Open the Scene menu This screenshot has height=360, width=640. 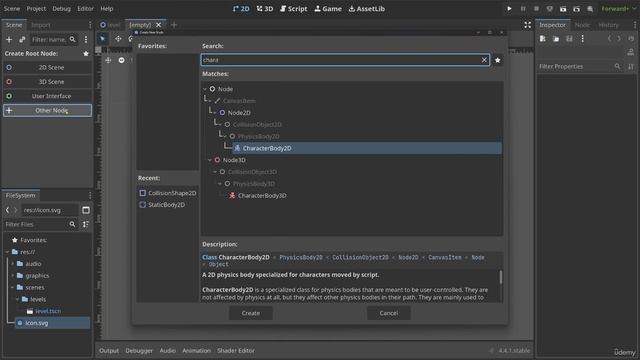click(x=12, y=9)
